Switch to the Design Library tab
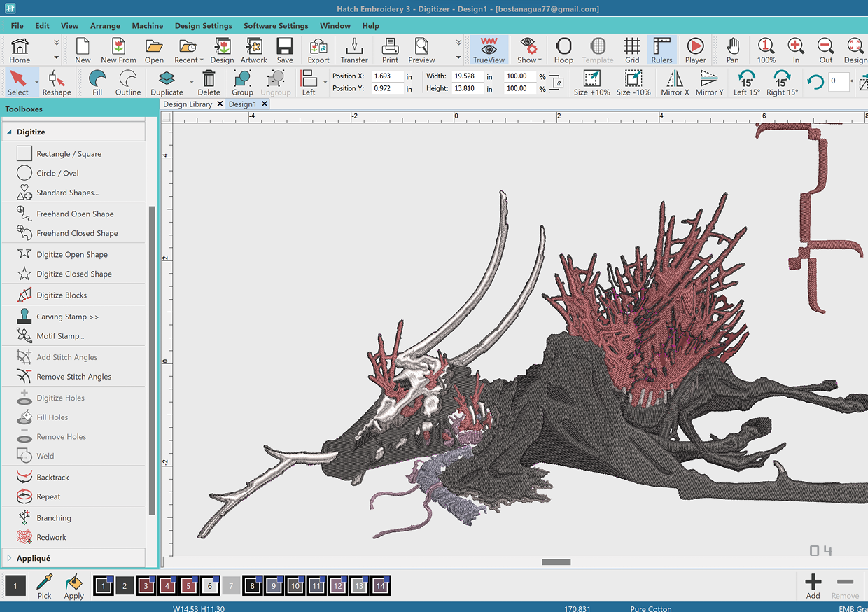Image resolution: width=868 pixels, height=612 pixels. [x=188, y=104]
